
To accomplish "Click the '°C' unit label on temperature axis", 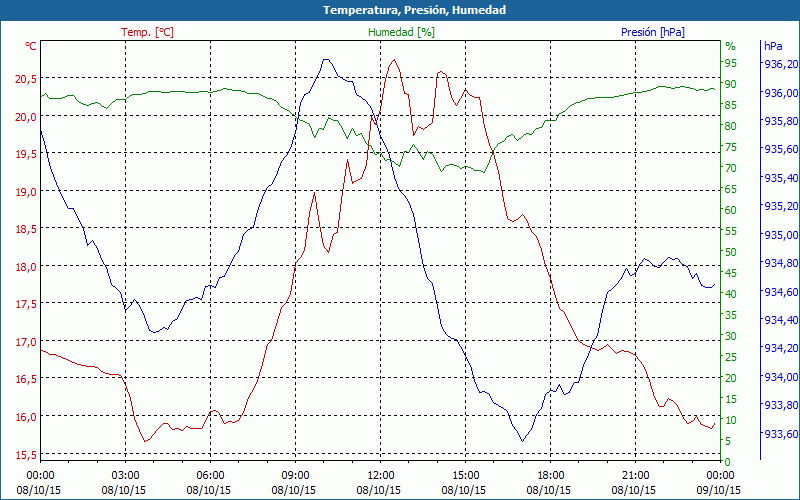I will pyautogui.click(x=31, y=46).
